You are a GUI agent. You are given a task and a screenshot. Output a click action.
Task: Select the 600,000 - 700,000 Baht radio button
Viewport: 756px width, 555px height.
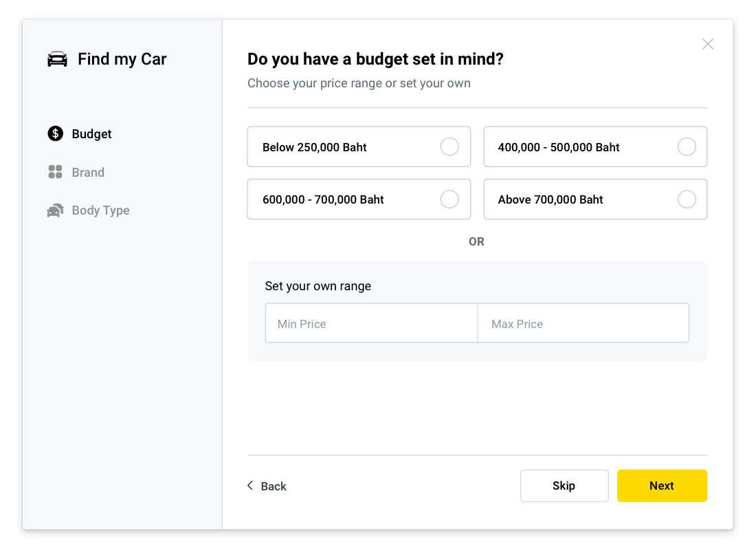tap(449, 199)
